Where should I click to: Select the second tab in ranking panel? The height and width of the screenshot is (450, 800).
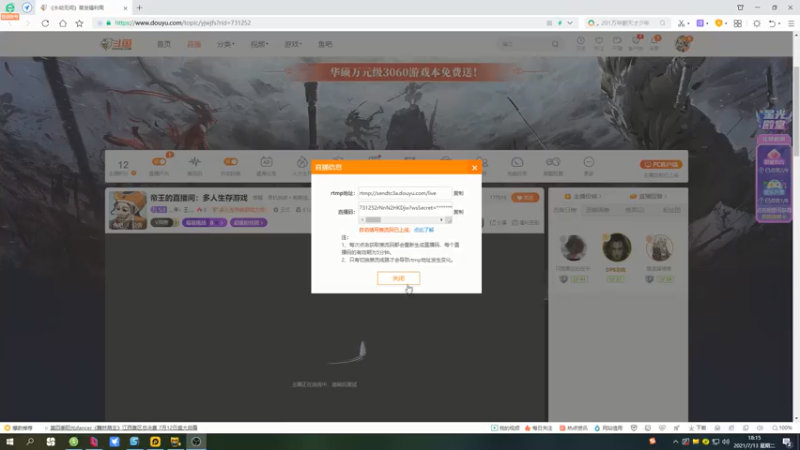click(x=597, y=210)
